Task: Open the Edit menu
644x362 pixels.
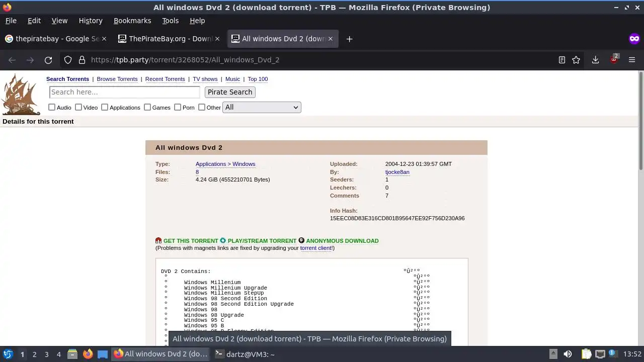Action: click(34, 21)
